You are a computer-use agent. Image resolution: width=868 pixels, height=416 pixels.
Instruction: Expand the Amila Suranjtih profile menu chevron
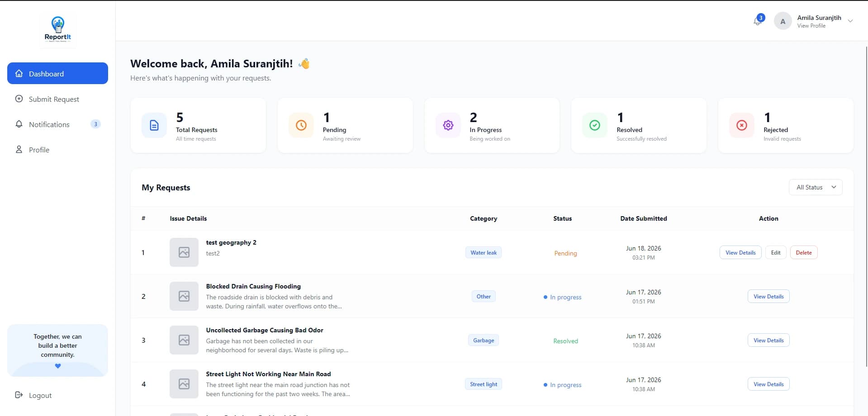850,21
